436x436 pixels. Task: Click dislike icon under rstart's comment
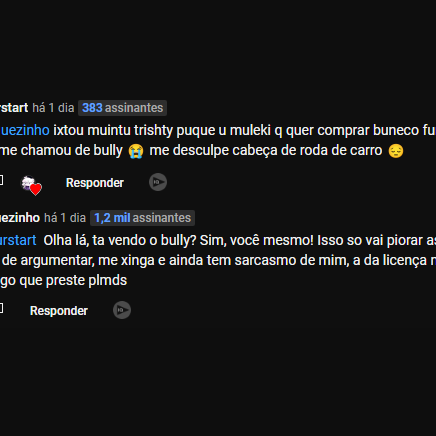(x=1, y=180)
